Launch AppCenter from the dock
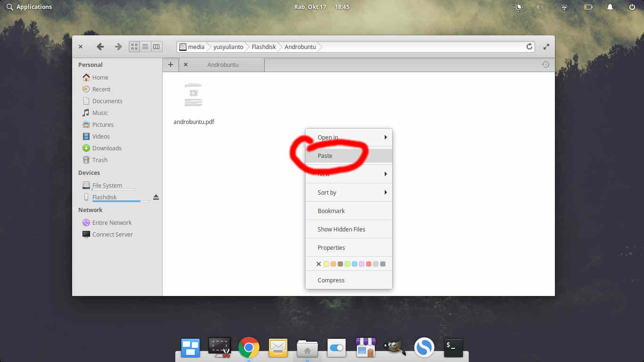 click(x=366, y=347)
